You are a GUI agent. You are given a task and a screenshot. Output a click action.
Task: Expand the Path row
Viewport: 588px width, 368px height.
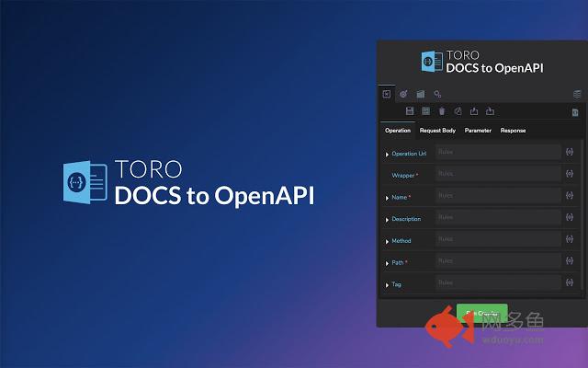[387, 263]
